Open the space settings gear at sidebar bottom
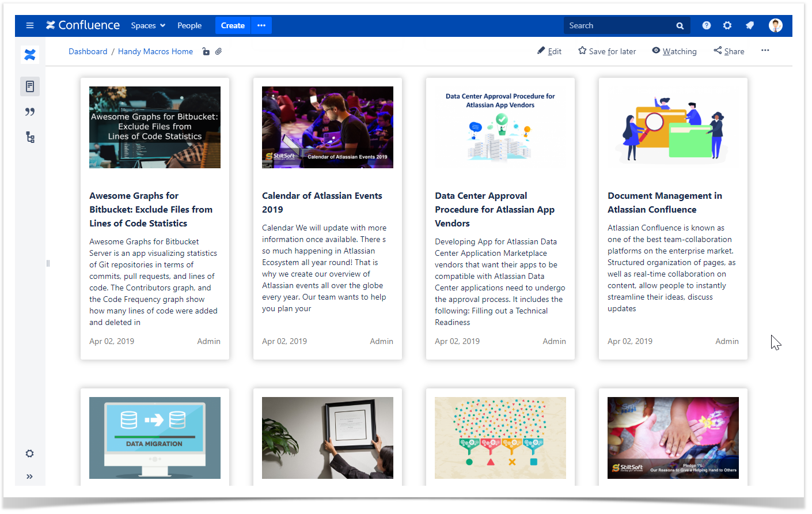The image size is (812, 514). 29,453
